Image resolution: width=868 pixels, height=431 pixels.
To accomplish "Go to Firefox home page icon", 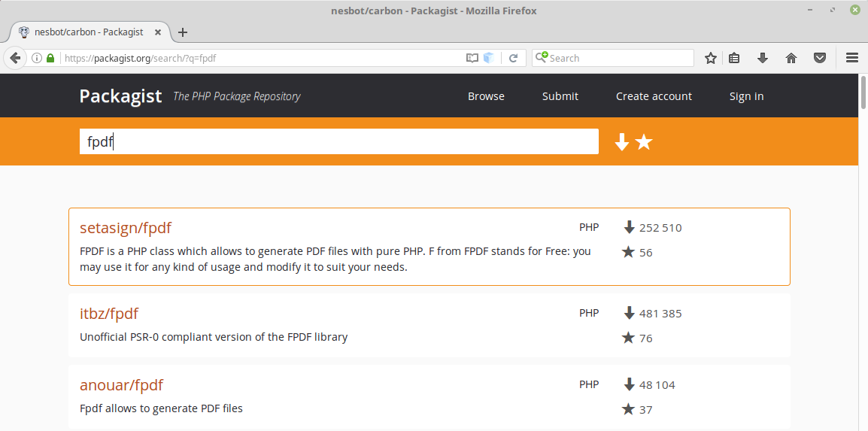I will pos(791,58).
